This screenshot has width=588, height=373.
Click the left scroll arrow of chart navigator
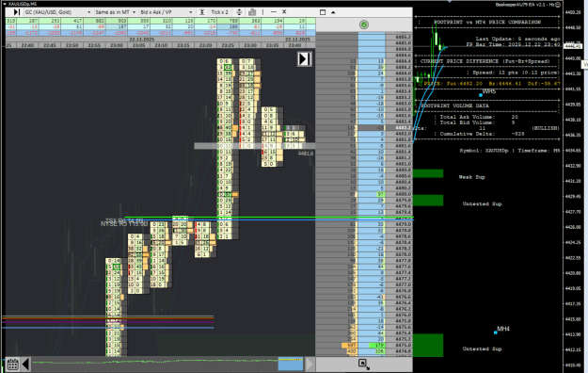click(26, 364)
